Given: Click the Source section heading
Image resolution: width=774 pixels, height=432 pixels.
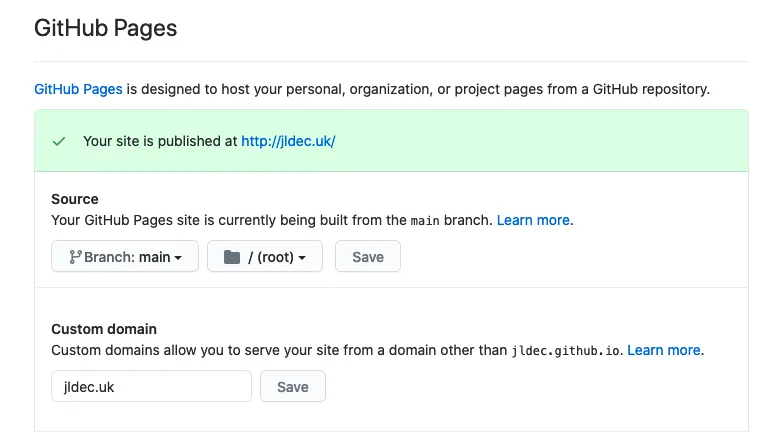Looking at the screenshot, I should click(75, 199).
